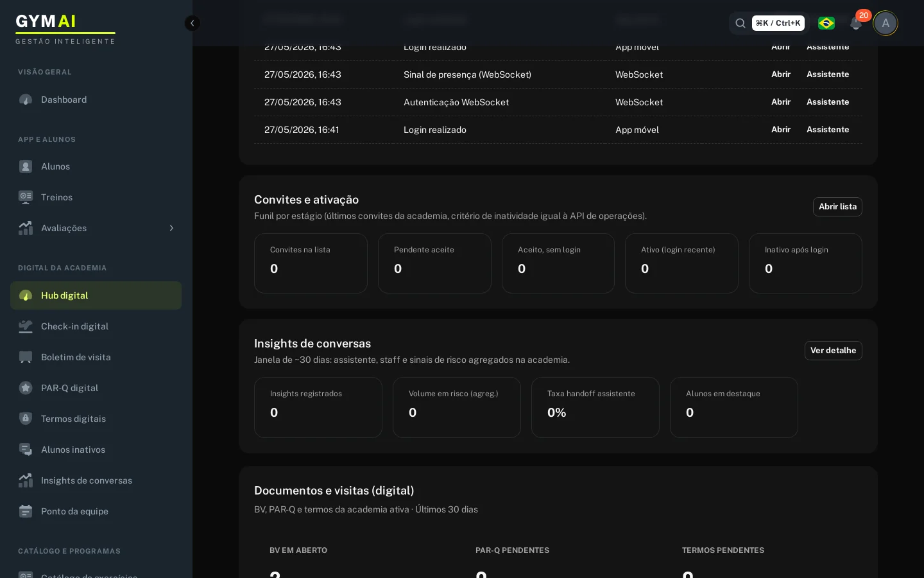Go to Ponto da equipe

click(96, 511)
